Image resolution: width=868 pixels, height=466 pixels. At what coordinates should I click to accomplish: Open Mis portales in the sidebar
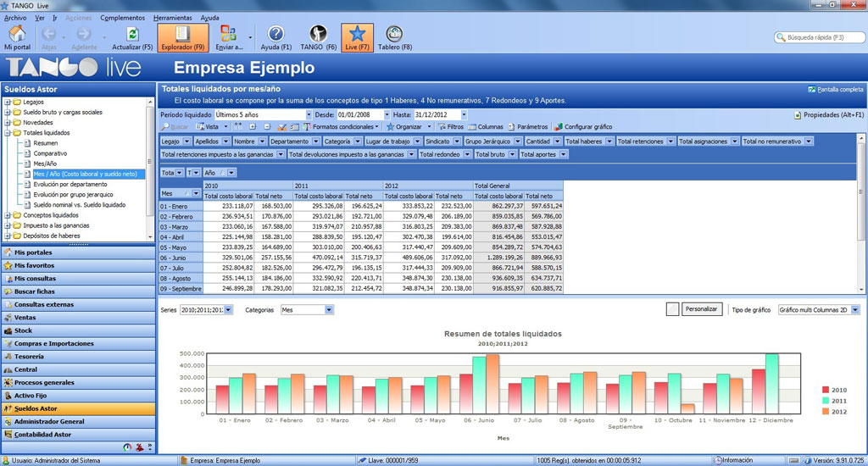pos(79,252)
